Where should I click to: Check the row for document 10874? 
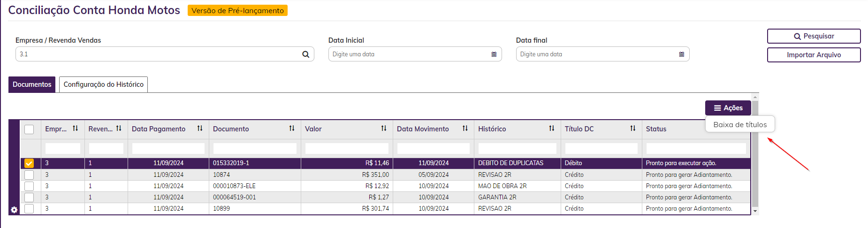point(29,175)
